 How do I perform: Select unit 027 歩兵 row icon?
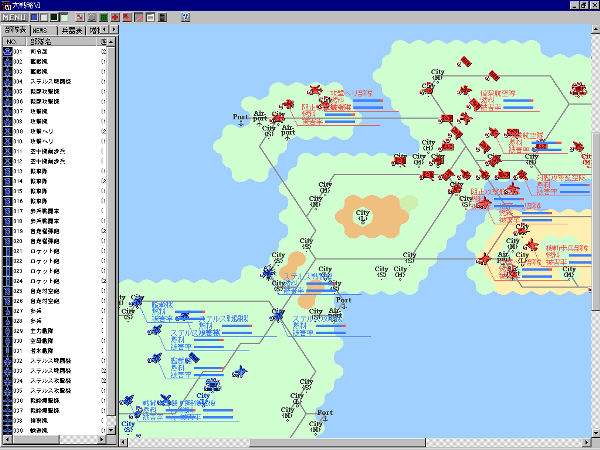pos(7,310)
